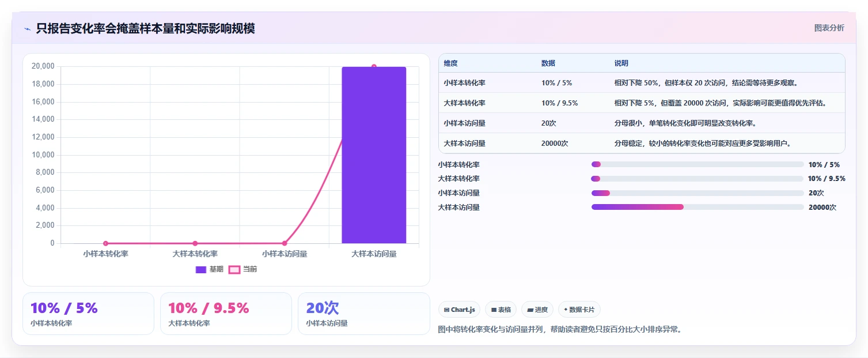Click the line point above 大样本转化率
Screen dimensions: 868x358
point(195,243)
